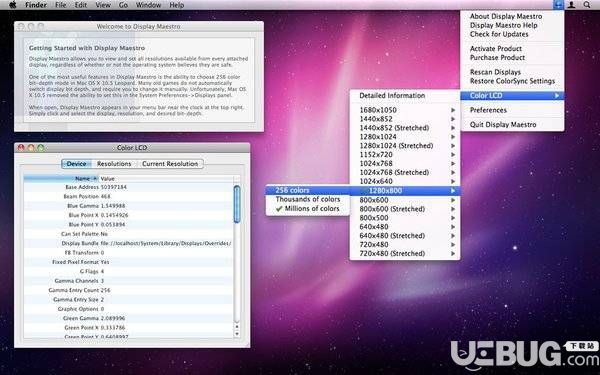Image resolution: width=600 pixels, height=375 pixels.
Task: Open the Help menu
Action: point(177,5)
